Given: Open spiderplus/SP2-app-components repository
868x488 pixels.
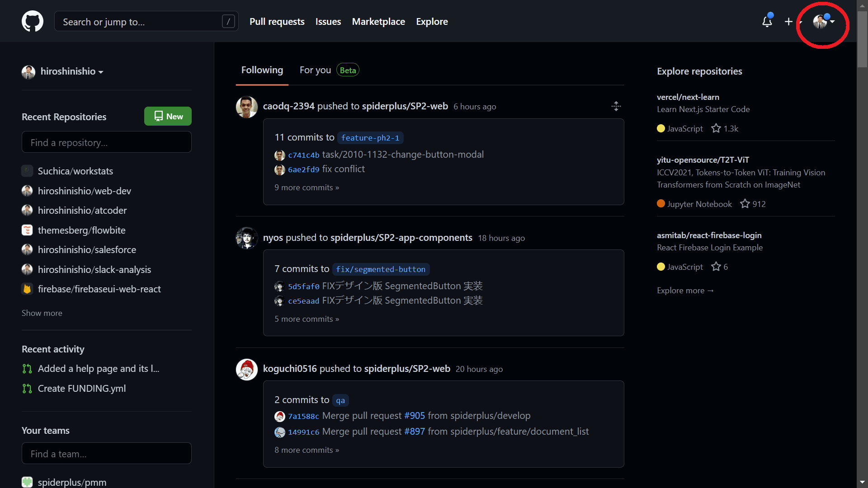Looking at the screenshot, I should click(401, 238).
